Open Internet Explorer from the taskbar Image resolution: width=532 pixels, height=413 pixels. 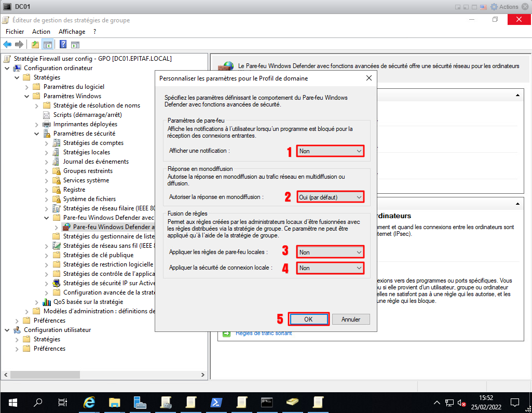pyautogui.click(x=90, y=402)
